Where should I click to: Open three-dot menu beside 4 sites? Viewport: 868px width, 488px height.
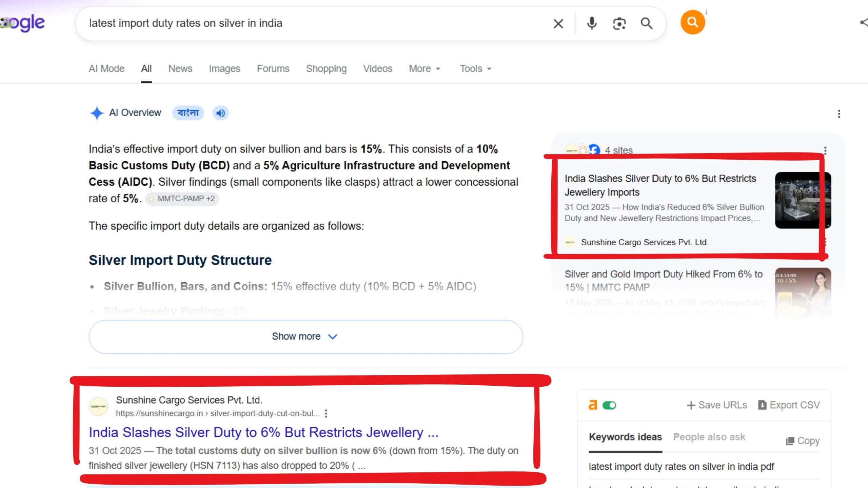[x=825, y=150]
